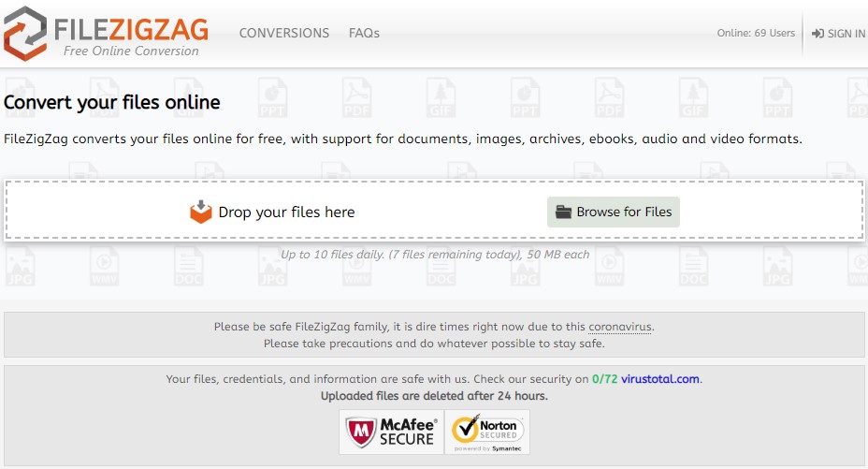Open the coronavirus link
The height and width of the screenshot is (469, 868).
[620, 327]
